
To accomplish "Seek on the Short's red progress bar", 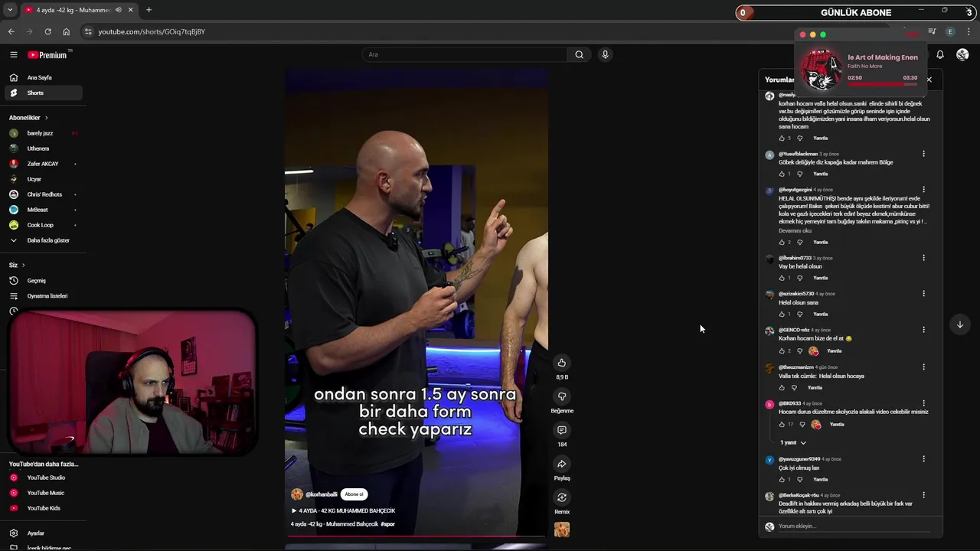I will click(x=416, y=536).
